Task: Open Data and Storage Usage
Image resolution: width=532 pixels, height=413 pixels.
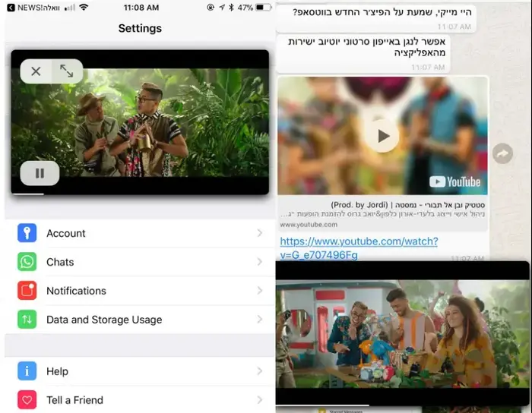Action: pyautogui.click(x=140, y=320)
